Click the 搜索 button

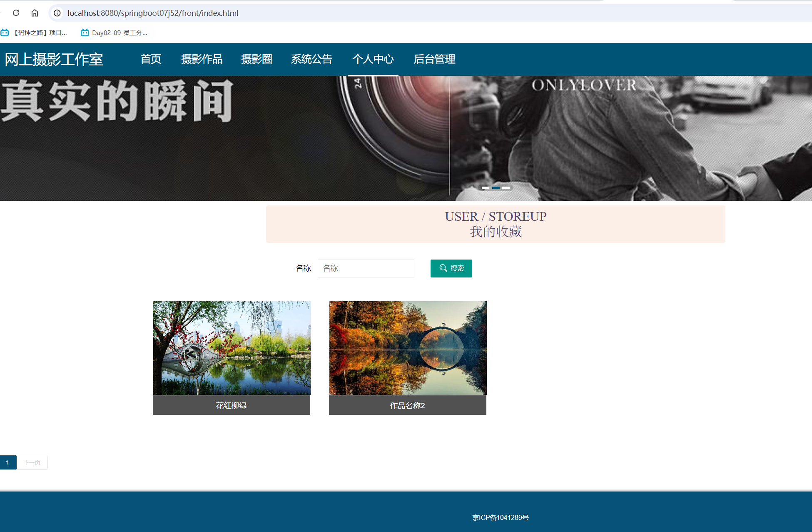tap(451, 268)
